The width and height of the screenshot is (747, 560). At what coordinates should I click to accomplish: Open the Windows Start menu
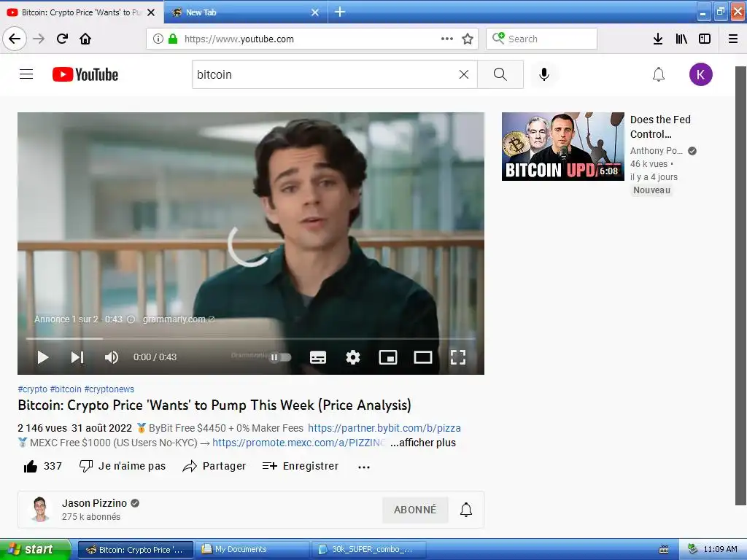point(35,549)
